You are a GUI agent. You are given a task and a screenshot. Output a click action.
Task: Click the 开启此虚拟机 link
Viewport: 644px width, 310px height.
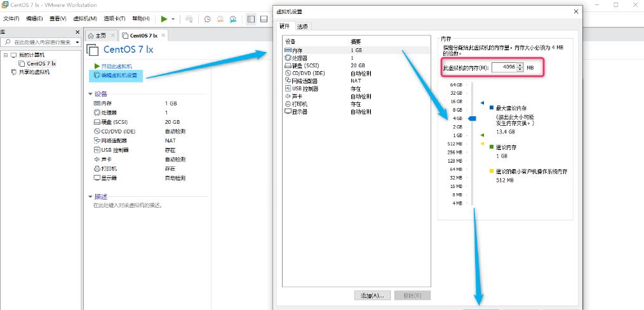click(117, 66)
